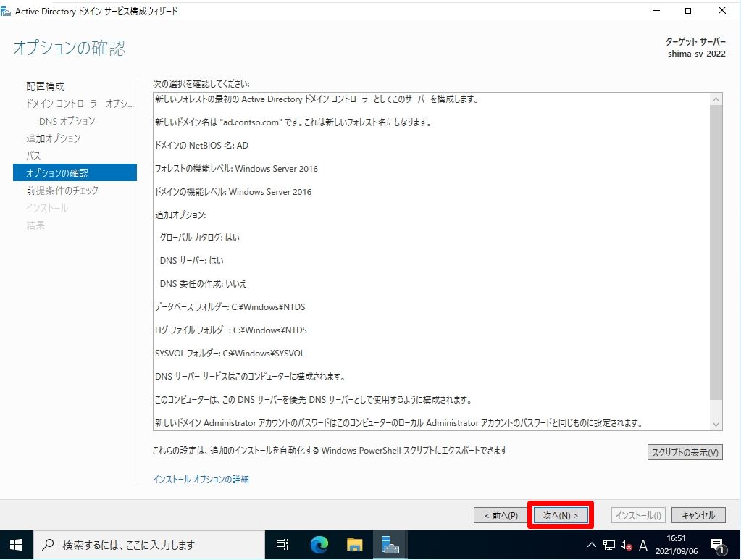Screen dimensions: 741x560
Task: Click the scrollbar up arrow
Action: click(716, 99)
